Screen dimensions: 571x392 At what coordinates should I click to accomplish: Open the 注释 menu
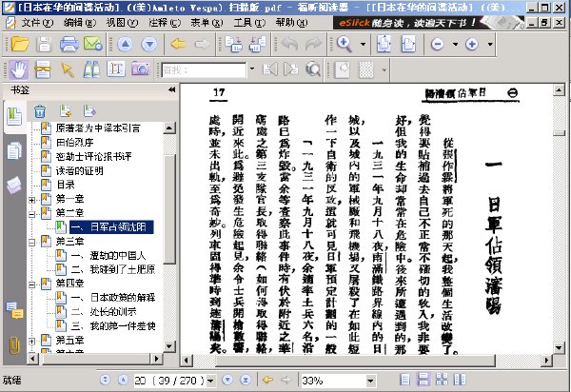pos(165,23)
